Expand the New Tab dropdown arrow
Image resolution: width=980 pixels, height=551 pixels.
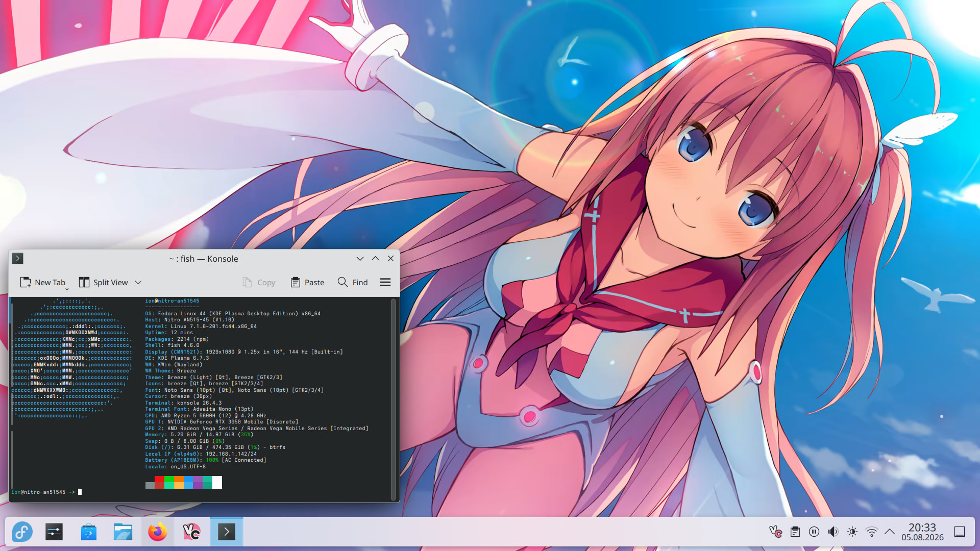point(67,289)
